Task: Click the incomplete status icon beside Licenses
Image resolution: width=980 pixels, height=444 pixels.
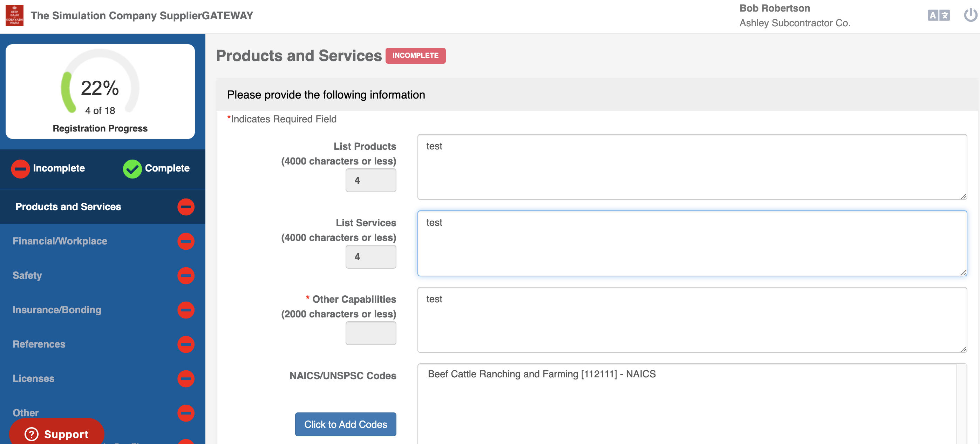Action: click(186, 378)
